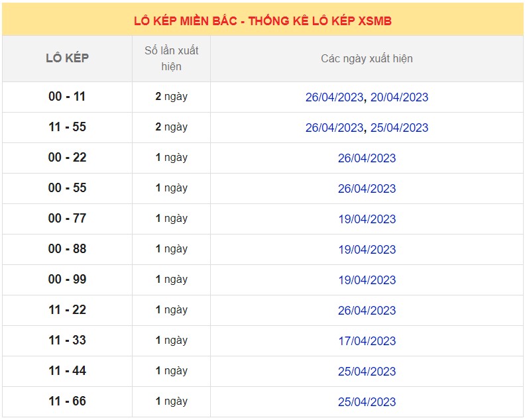Click '1 ngày' in row 00 - 99
525x420 pixels.
pyautogui.click(x=172, y=280)
